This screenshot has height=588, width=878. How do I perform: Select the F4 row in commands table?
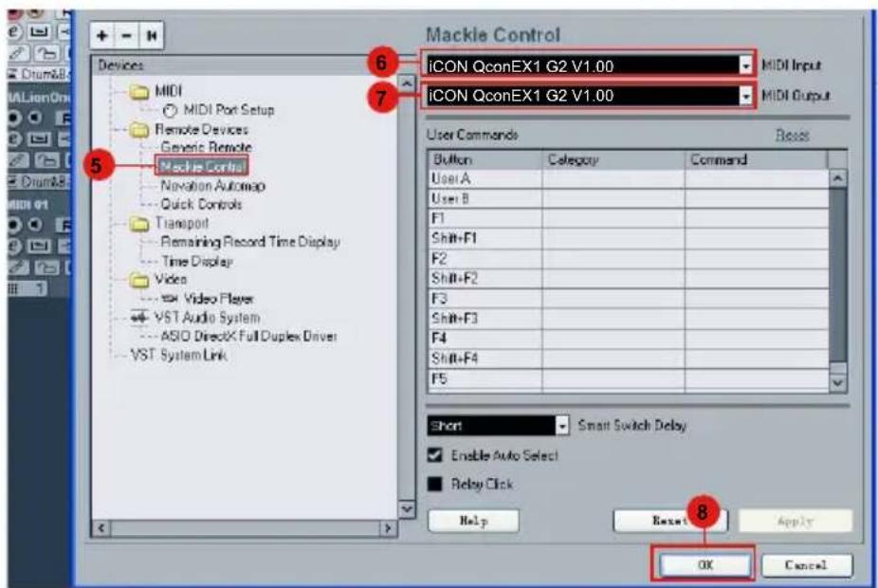tap(629, 339)
